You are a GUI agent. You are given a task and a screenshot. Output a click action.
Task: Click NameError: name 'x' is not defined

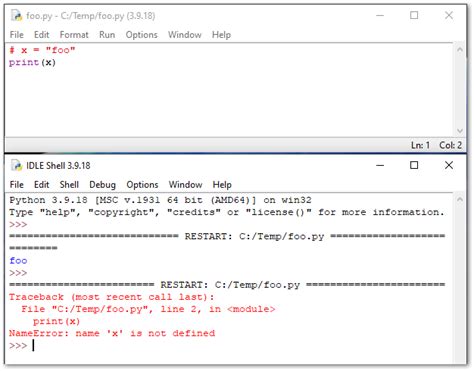tap(112, 333)
